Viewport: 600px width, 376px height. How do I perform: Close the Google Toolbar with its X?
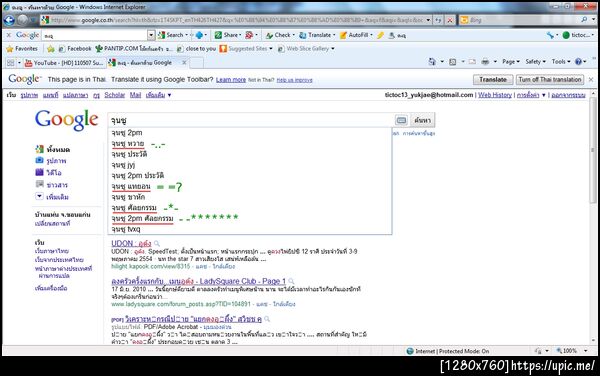(9, 35)
